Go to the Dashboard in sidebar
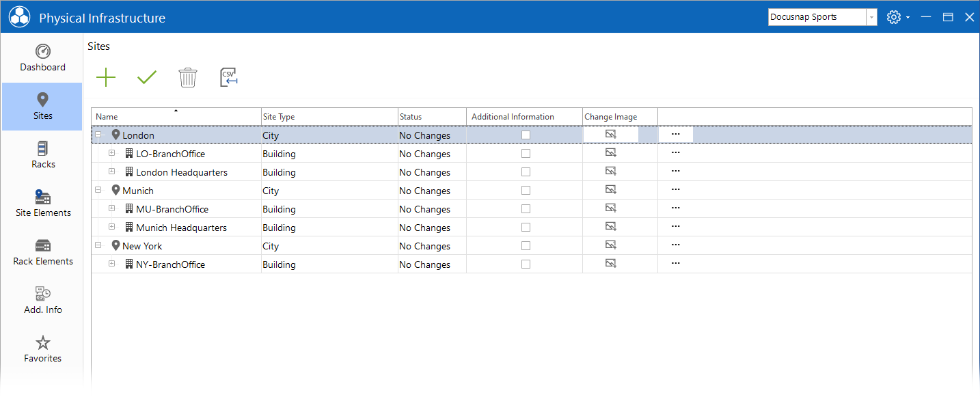 coord(42,58)
